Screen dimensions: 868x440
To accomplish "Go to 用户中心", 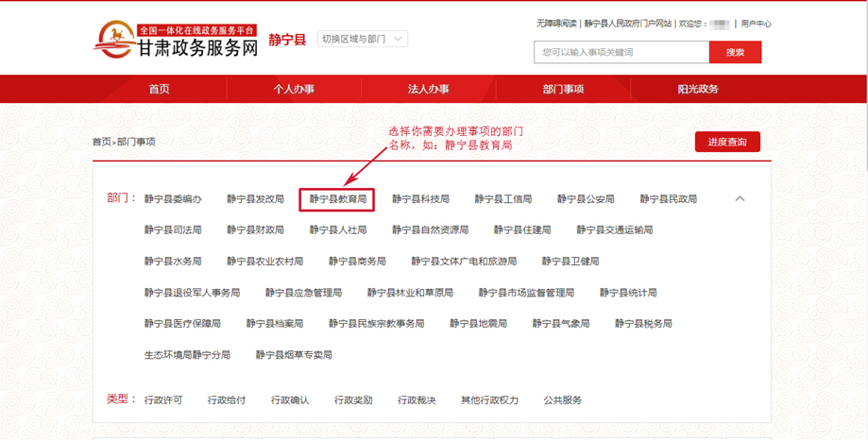I will click(757, 24).
